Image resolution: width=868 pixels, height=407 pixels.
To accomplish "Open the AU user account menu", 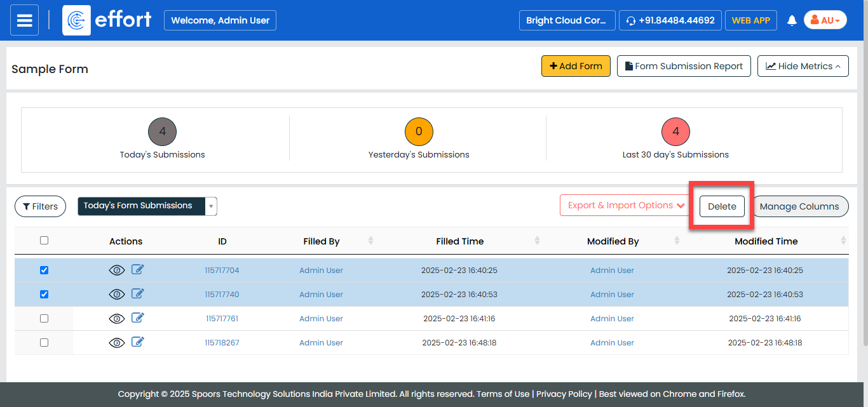I will coord(825,20).
